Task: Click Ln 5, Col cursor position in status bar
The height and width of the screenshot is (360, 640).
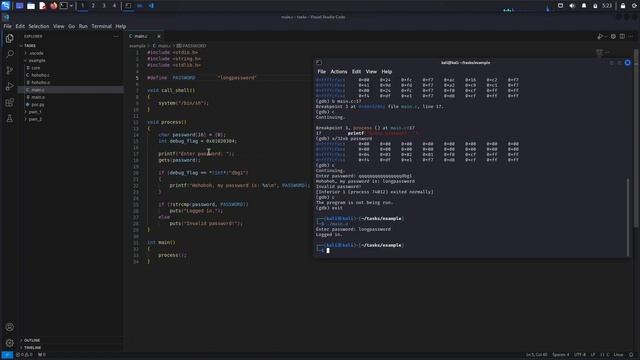Action: [536, 355]
